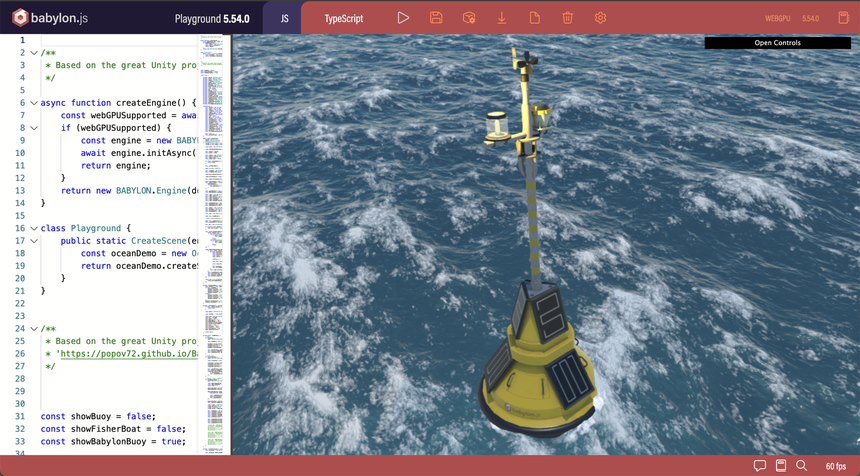Open the forum speech bubble icon
The width and height of the screenshot is (860, 476).
(x=760, y=466)
